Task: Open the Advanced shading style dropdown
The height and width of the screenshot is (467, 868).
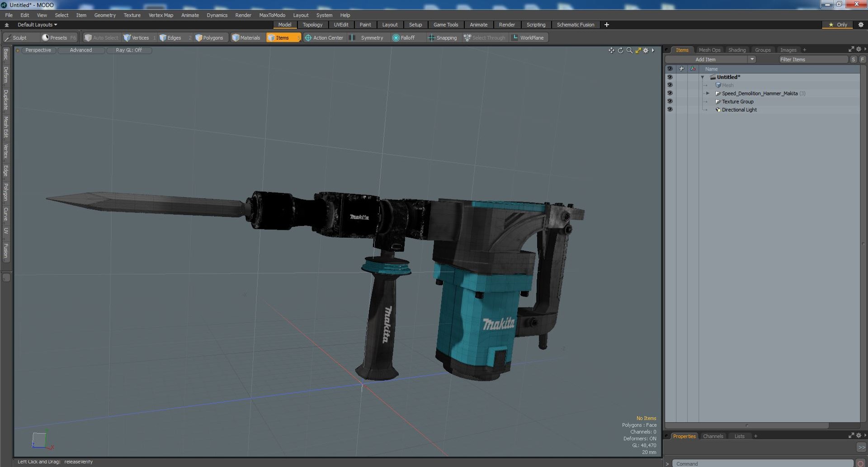Action: 81,50
